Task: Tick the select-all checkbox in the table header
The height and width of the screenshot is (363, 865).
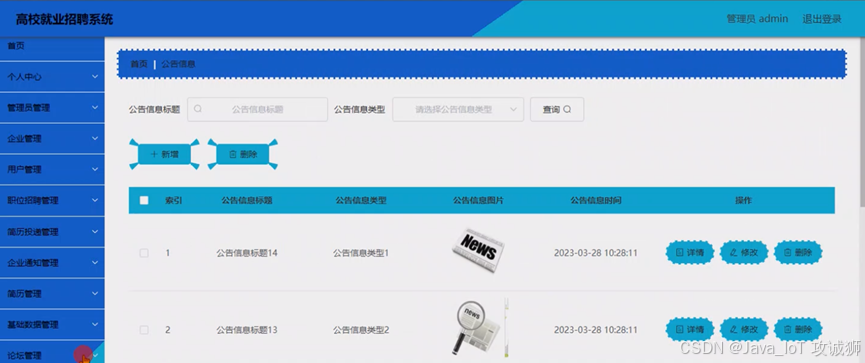Action: pyautogui.click(x=144, y=200)
